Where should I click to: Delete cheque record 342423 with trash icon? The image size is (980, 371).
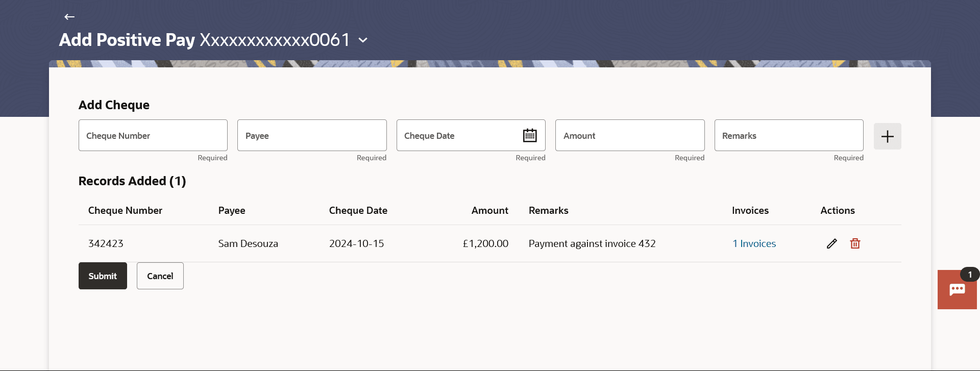(x=855, y=243)
